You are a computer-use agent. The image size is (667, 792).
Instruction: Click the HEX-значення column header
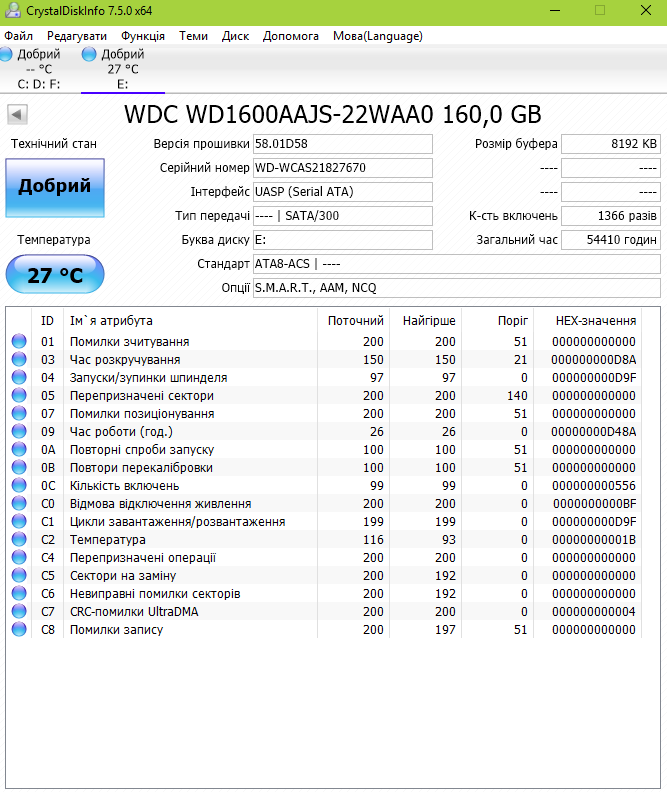pos(588,321)
